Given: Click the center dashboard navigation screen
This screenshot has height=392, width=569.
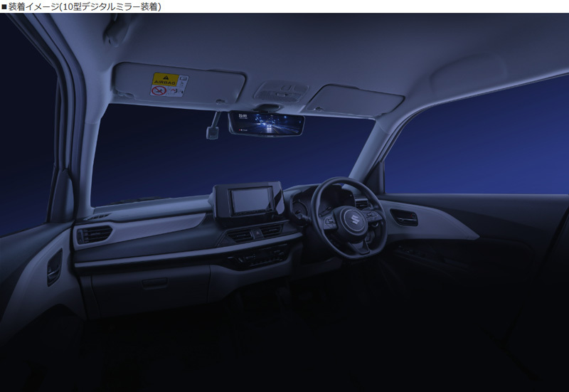Looking at the screenshot, I should coord(251,201).
